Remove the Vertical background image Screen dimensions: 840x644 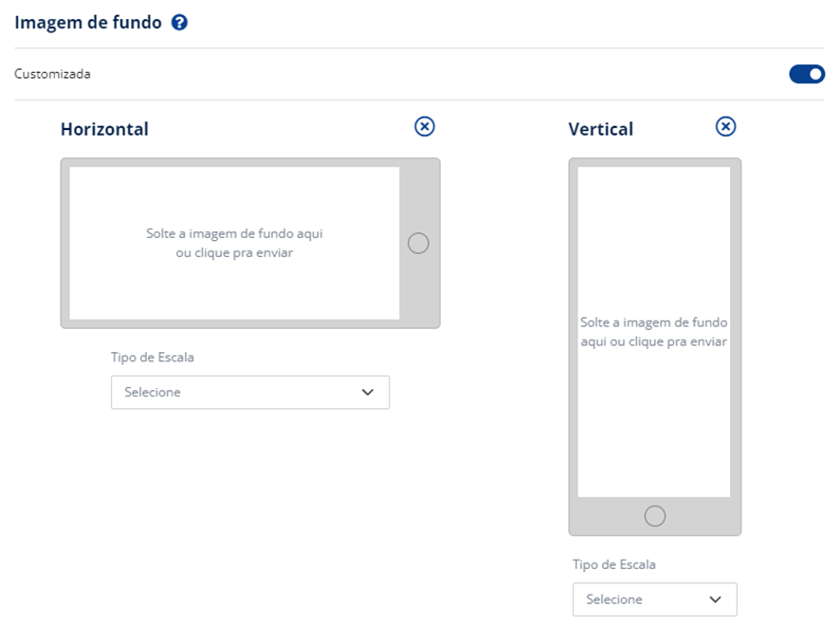coord(725,126)
